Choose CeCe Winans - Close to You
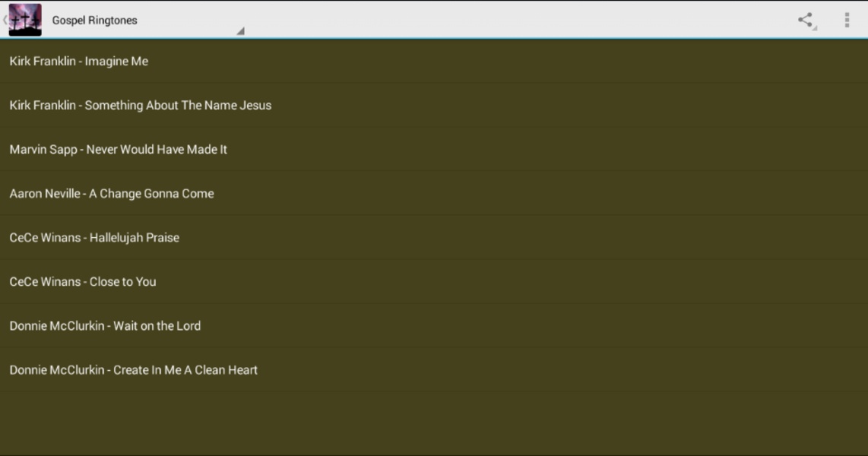Viewport: 868px width, 456px height. 434,282
